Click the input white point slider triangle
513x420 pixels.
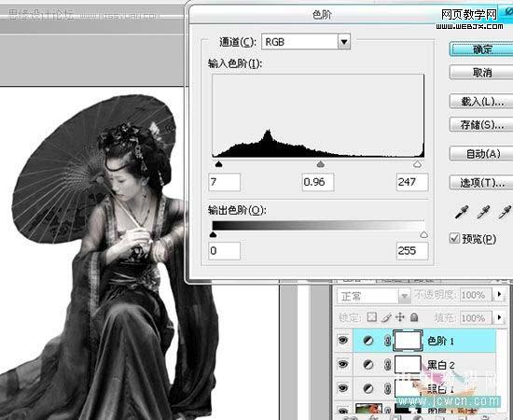coord(418,164)
